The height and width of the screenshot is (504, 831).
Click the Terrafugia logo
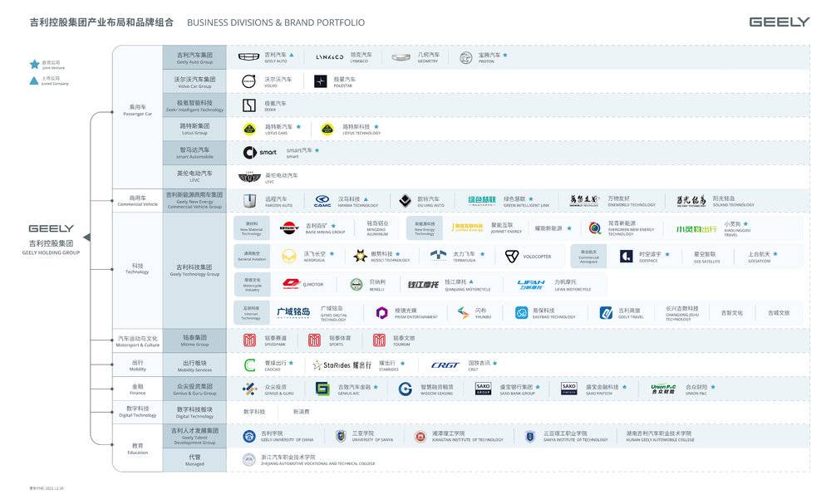(x=438, y=256)
